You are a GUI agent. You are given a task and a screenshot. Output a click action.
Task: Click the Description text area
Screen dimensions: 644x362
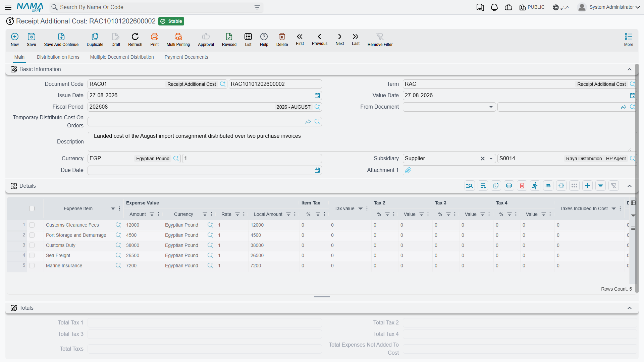[362, 142]
